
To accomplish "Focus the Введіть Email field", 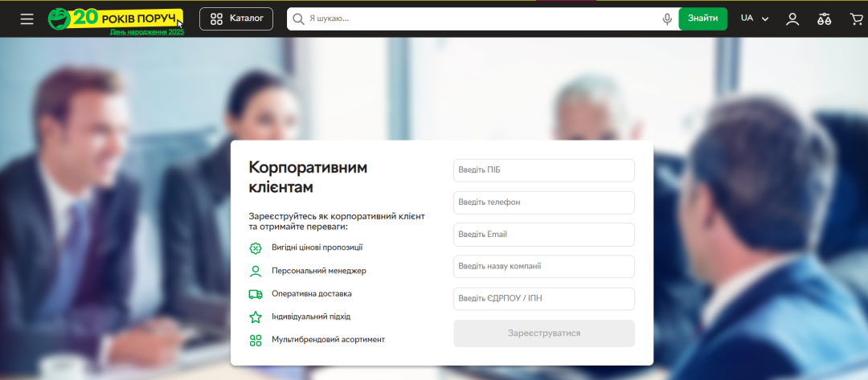I will 543,235.
